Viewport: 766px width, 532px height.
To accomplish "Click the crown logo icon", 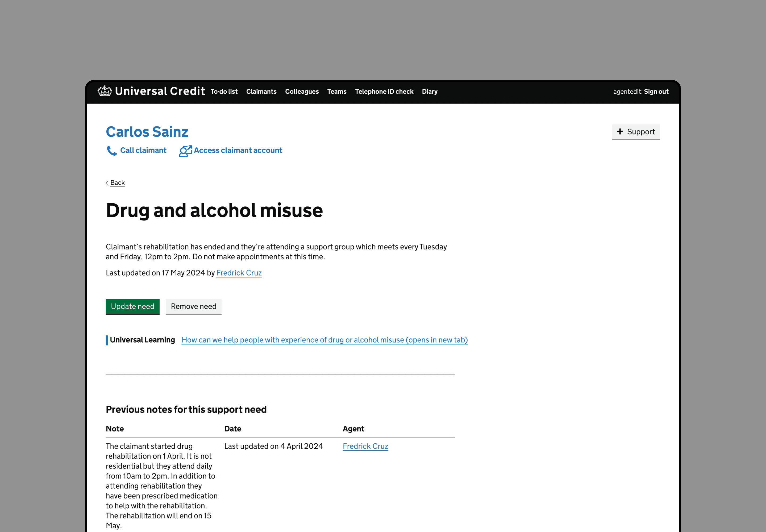I will click(105, 91).
